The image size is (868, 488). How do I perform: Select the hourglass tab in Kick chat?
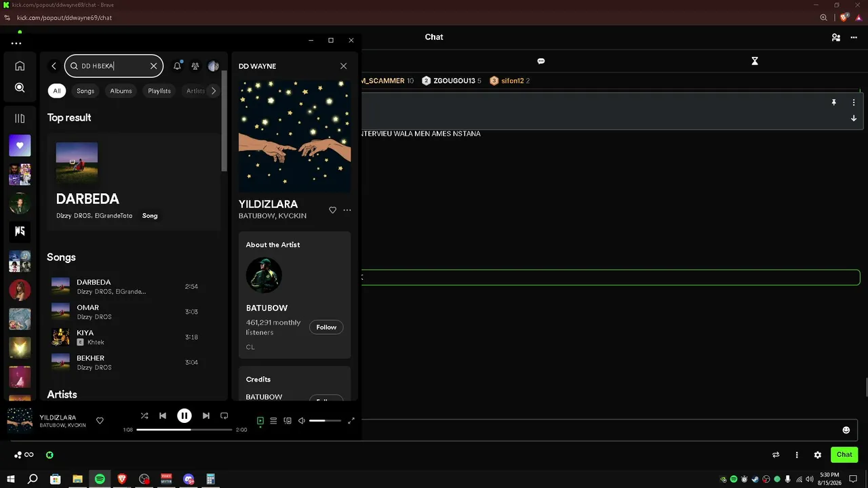pos(755,61)
